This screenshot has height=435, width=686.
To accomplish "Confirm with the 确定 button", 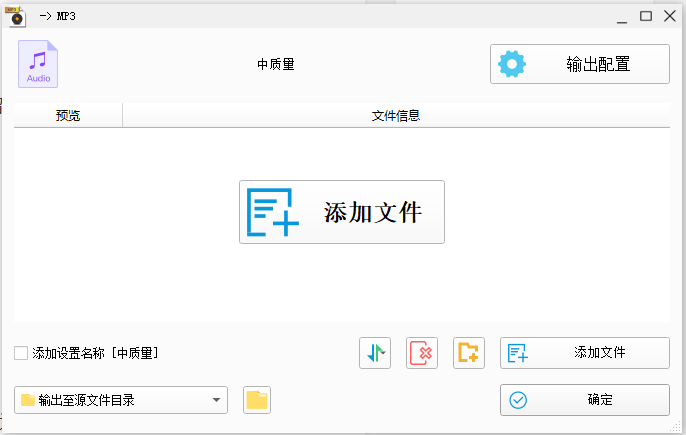I will (584, 400).
